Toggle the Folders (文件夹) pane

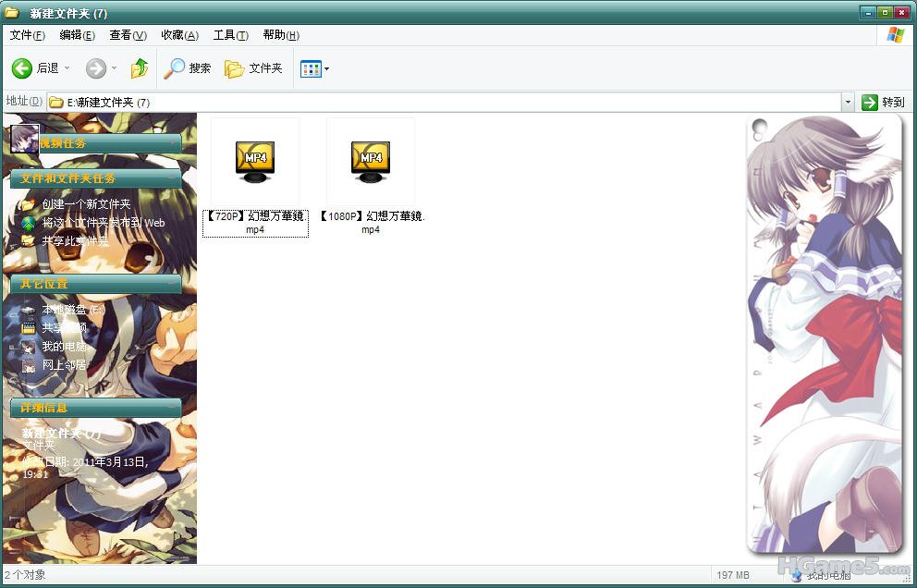[253, 68]
